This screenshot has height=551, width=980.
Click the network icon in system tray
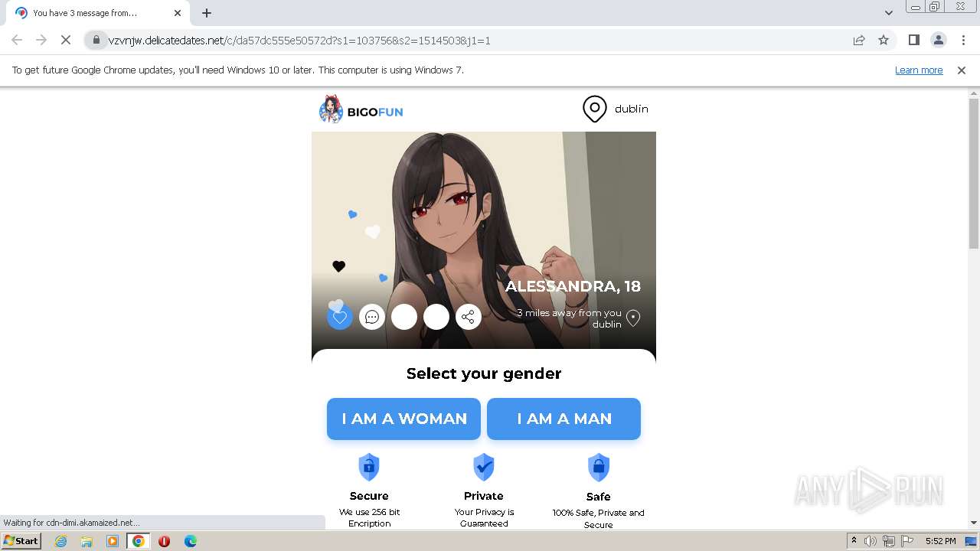889,541
